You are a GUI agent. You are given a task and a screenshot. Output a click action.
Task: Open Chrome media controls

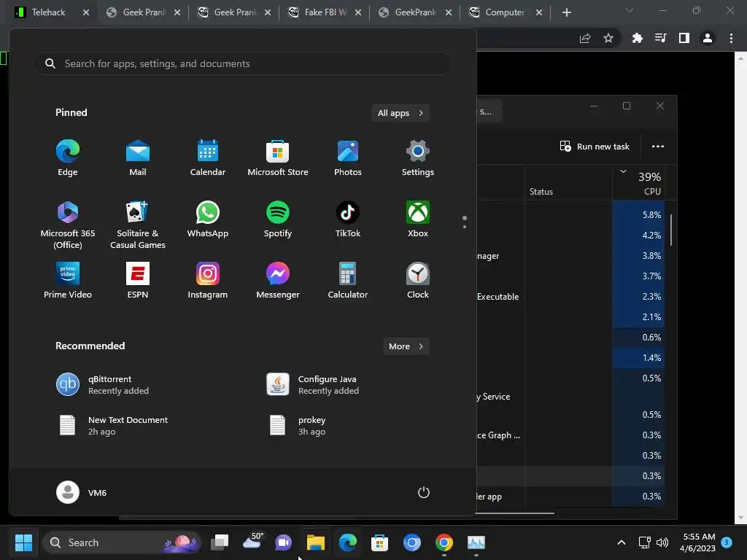click(661, 38)
